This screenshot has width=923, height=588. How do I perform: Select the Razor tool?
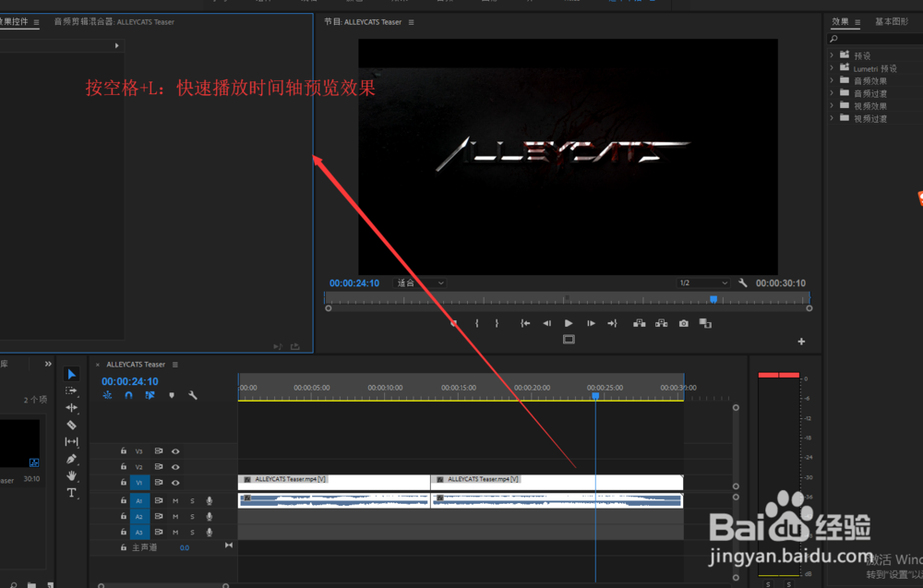(x=71, y=425)
